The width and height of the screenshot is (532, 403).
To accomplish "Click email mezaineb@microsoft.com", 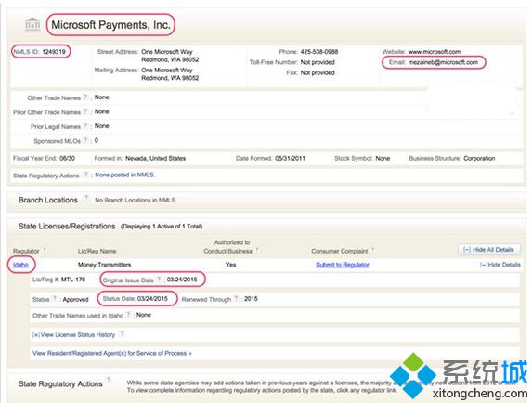I will point(443,62).
